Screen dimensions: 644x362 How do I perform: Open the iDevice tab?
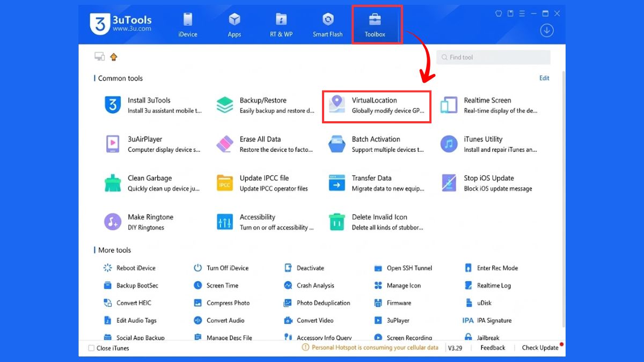(x=187, y=25)
